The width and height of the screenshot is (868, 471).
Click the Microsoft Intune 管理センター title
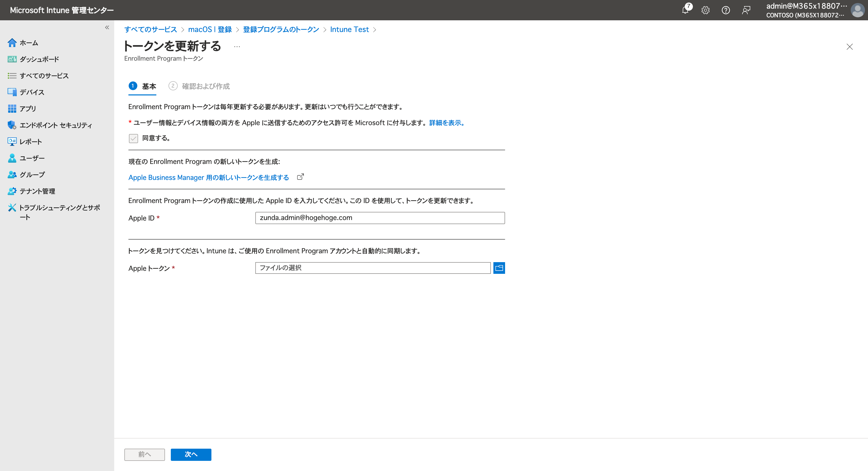coord(62,10)
